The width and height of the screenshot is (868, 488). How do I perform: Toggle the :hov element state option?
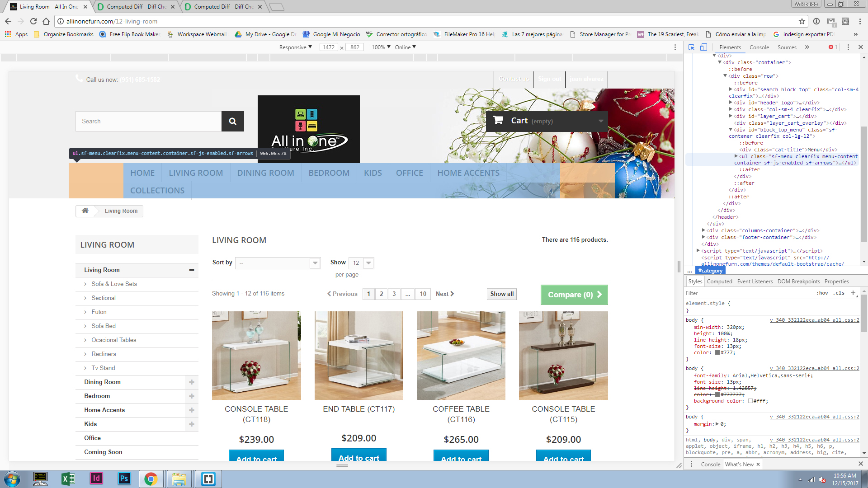[822, 293]
